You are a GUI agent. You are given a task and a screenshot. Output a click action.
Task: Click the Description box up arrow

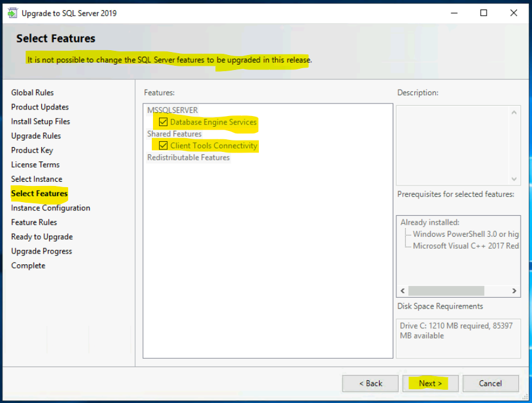[514, 112]
